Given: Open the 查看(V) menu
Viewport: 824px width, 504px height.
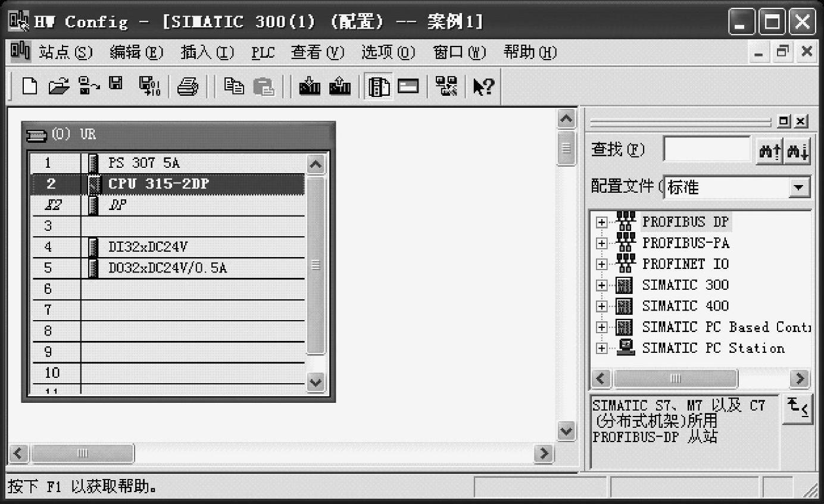Looking at the screenshot, I should coord(317,52).
